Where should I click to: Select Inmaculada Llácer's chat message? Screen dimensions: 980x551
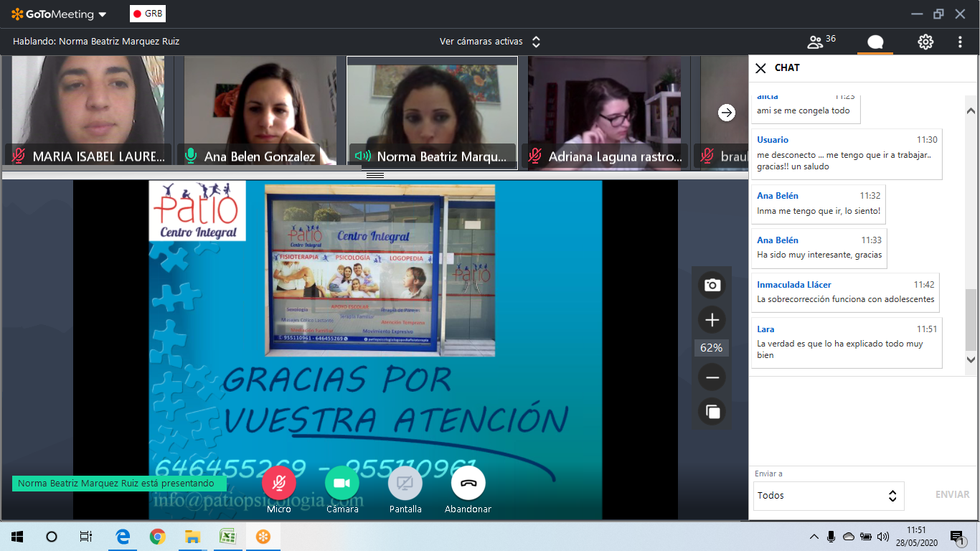(x=845, y=292)
